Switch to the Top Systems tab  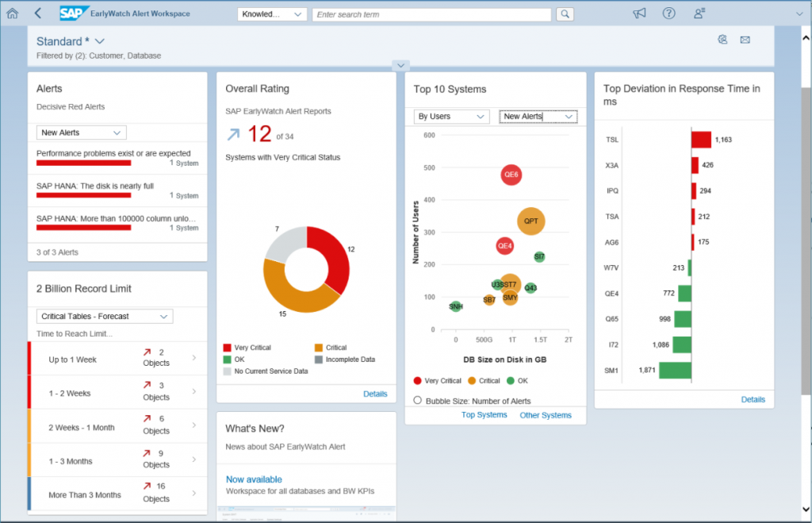[x=484, y=415]
